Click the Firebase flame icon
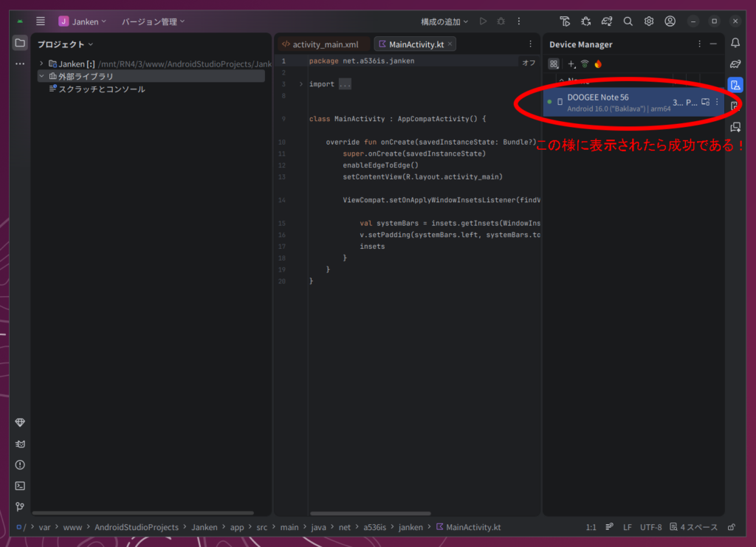The image size is (756, 547). click(x=598, y=64)
